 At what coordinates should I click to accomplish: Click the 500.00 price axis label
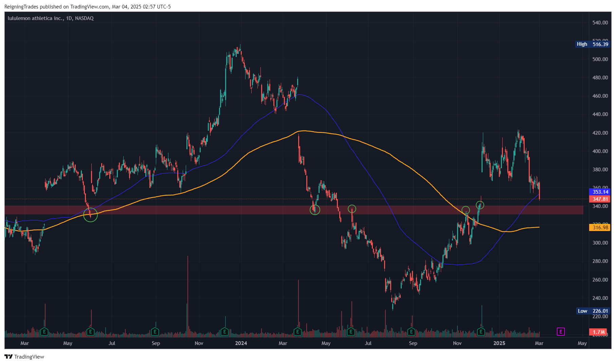click(x=600, y=59)
